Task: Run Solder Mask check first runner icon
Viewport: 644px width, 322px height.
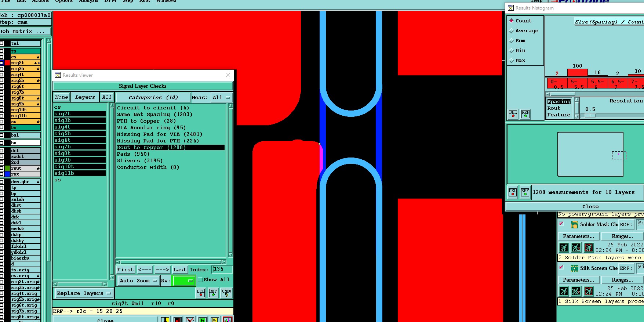Action: click(x=564, y=247)
